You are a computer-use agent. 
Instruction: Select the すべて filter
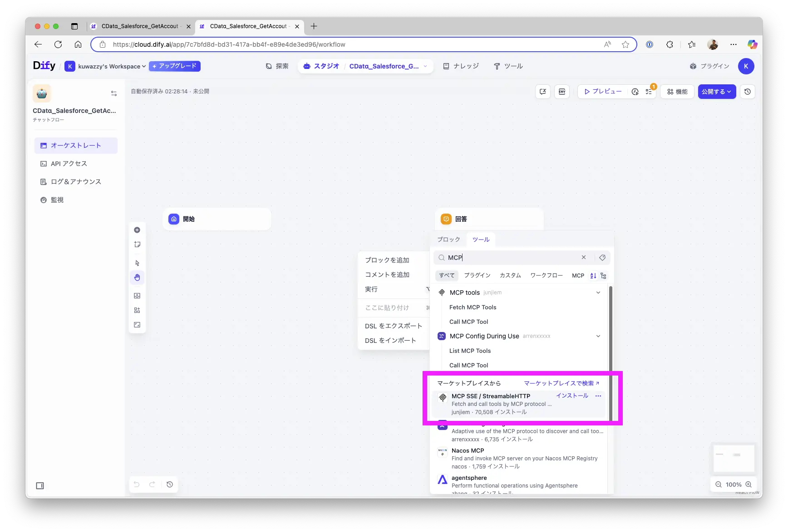[447, 275]
